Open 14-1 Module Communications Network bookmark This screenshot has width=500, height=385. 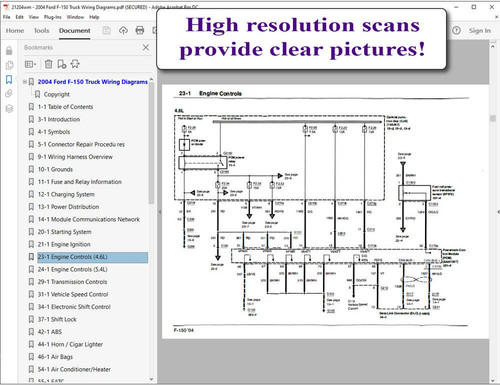click(89, 219)
